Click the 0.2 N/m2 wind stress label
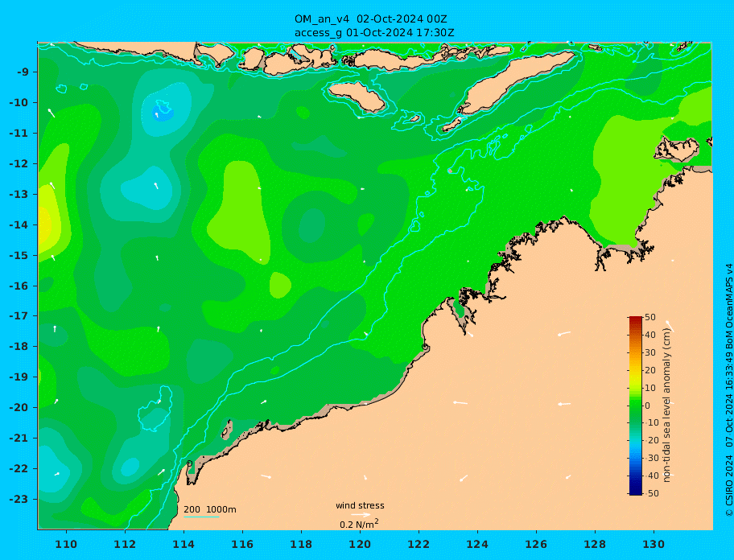734x560 pixels. [x=359, y=524]
